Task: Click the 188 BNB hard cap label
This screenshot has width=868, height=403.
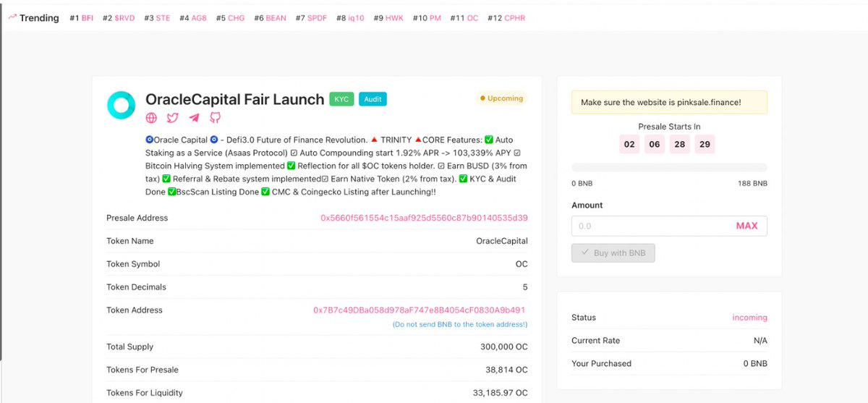Action: click(753, 184)
